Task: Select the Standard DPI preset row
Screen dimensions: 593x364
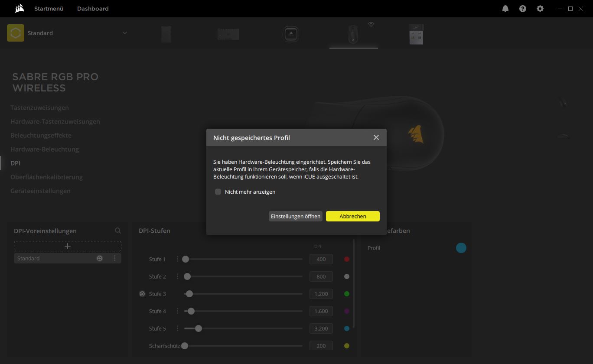Action: click(68, 258)
